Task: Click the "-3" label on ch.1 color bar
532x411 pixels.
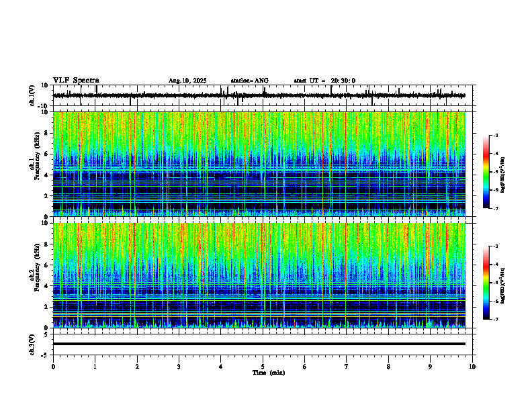Action: click(496, 135)
